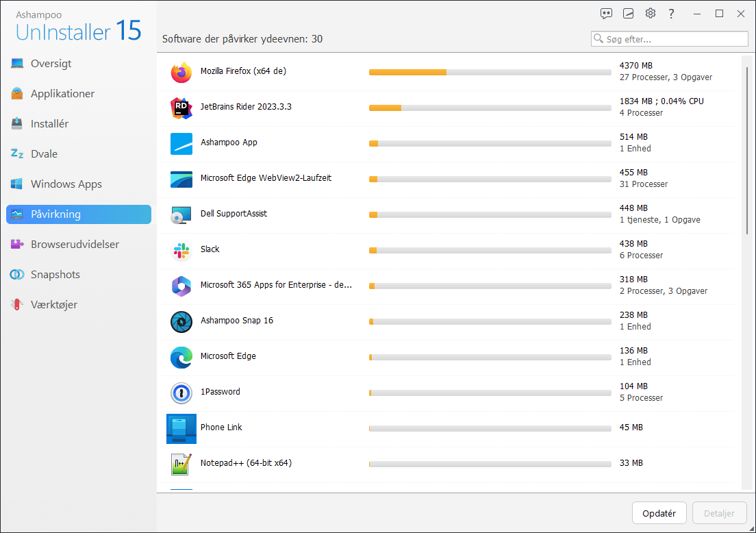Click the Installér download icon
The width and height of the screenshot is (756, 533).
coord(17,123)
